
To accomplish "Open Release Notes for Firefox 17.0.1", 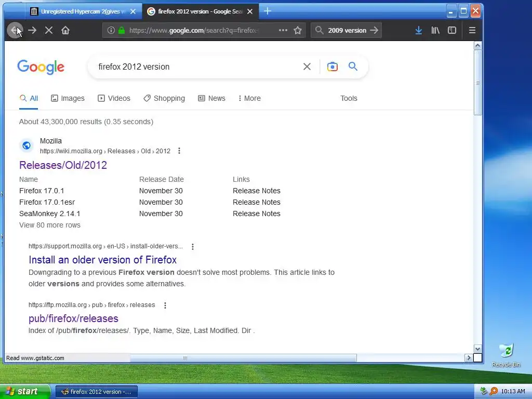I will tap(257, 191).
